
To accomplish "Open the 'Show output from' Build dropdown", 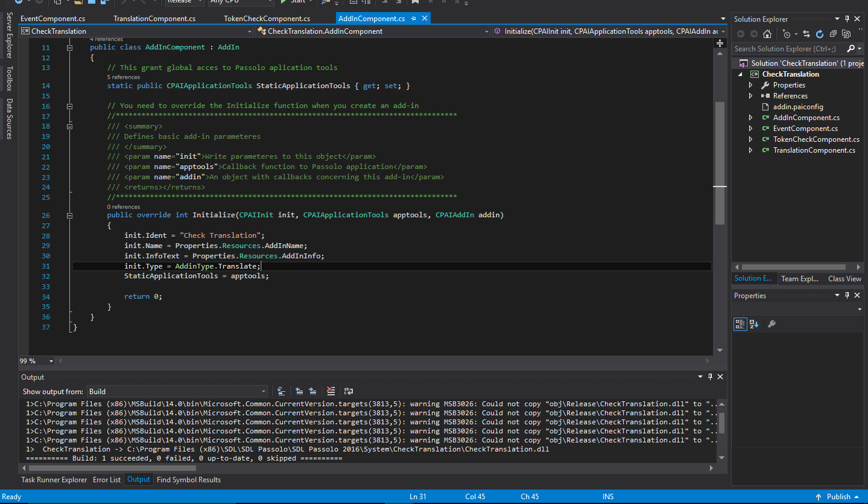I will coord(177,391).
